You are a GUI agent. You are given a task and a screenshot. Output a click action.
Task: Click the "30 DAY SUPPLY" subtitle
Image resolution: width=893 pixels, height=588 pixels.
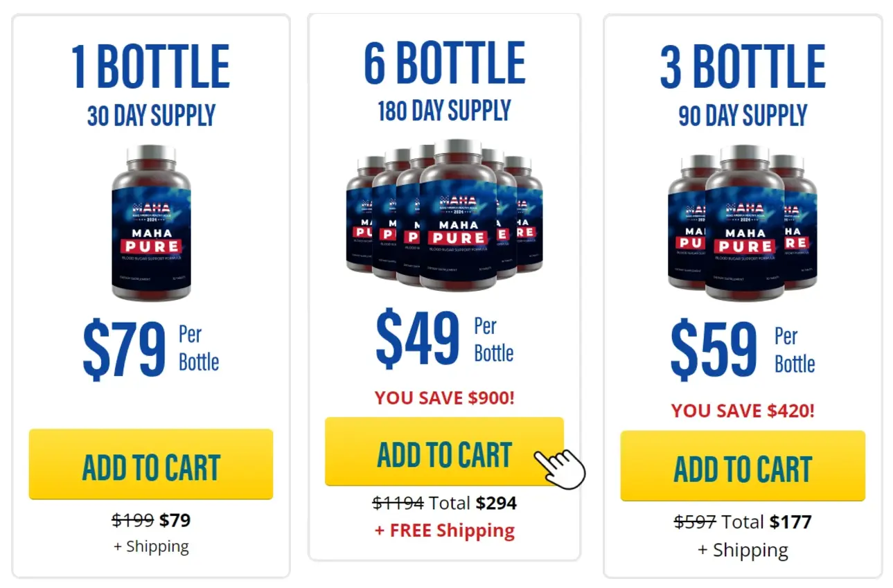151,116
